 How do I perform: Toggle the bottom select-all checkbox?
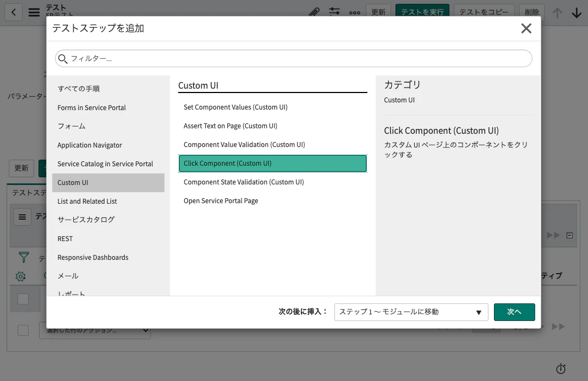(x=23, y=330)
